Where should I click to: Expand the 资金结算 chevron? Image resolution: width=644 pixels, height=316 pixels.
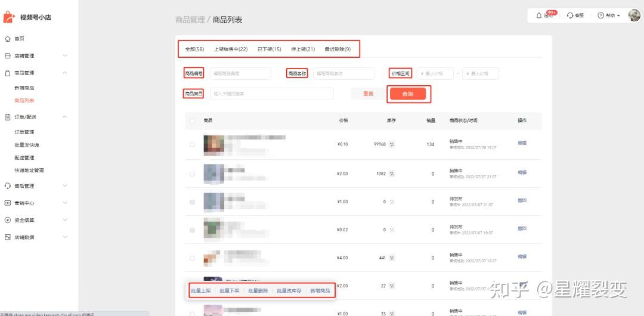[65, 220]
